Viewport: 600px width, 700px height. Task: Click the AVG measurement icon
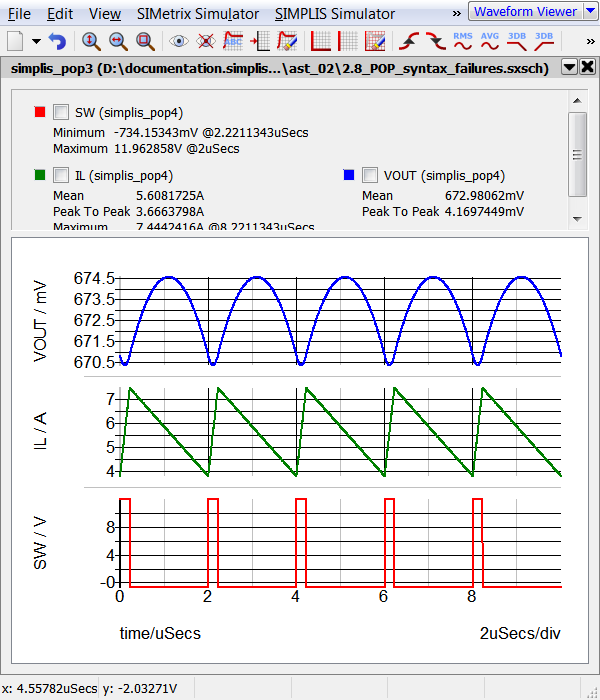490,41
